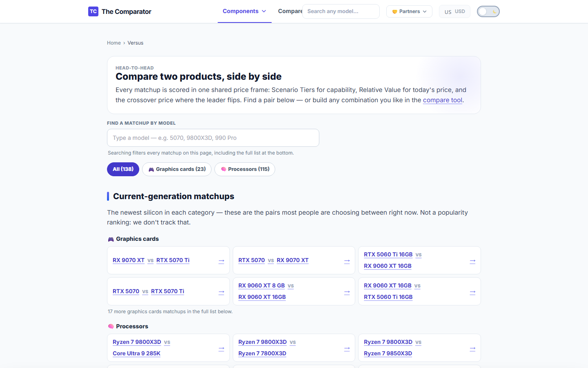Click the HEAD-TO-HEAD label
Viewport: 588px width, 368px height.
tap(135, 68)
